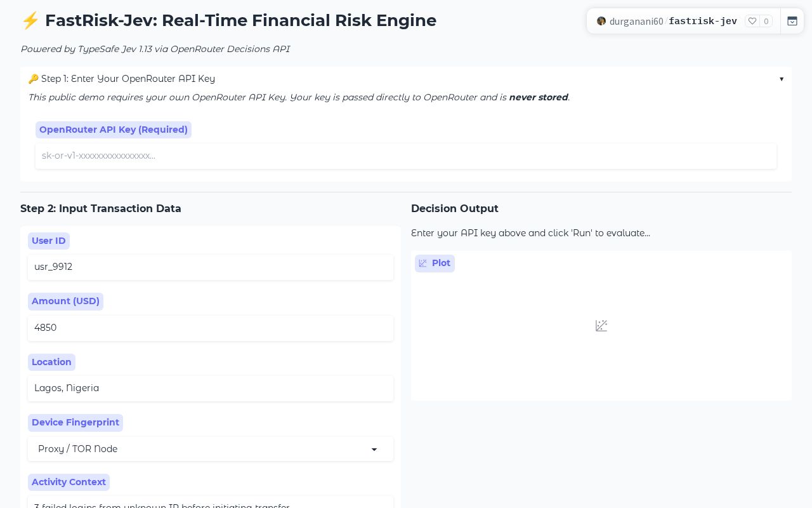Click the durganani60 avatar icon
This screenshot has height=508, width=812.
(601, 21)
